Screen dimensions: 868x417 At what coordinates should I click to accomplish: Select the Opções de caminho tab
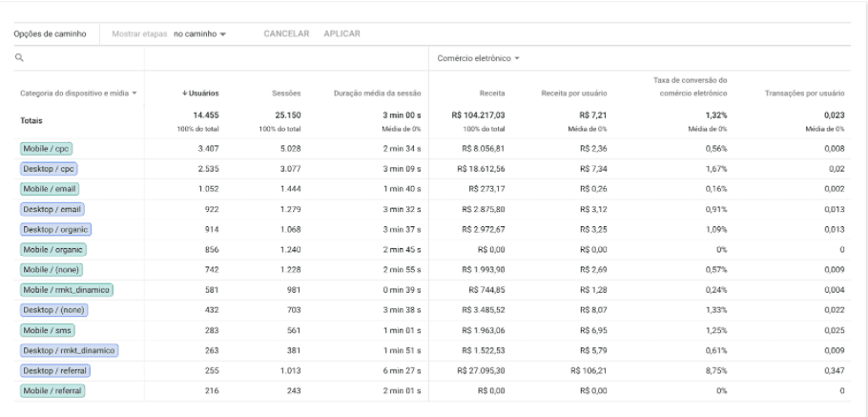[x=50, y=34]
